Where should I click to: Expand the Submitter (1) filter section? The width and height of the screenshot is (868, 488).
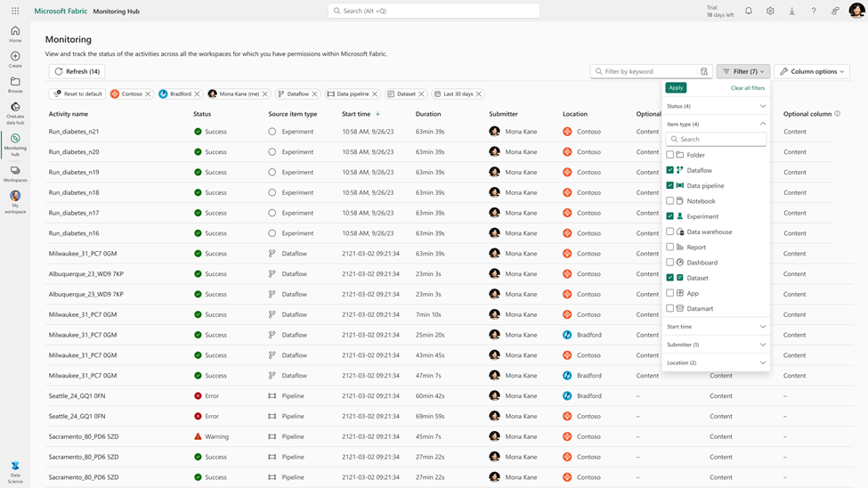[x=716, y=345]
